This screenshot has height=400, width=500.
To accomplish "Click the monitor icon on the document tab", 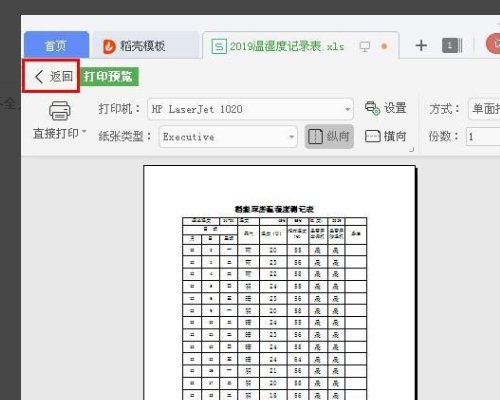I will (365, 46).
